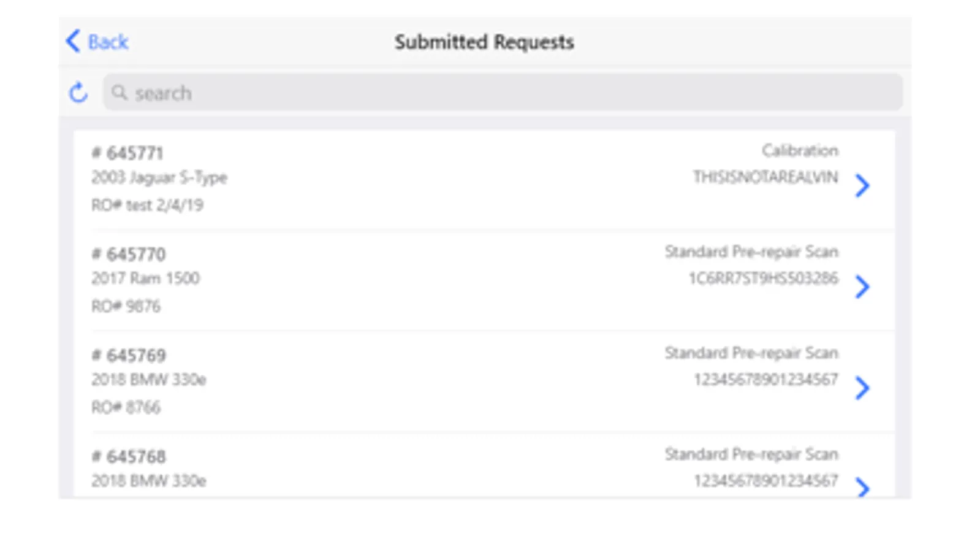Tap the Back button label
Image resolution: width=980 pixels, height=552 pixels.
(108, 42)
